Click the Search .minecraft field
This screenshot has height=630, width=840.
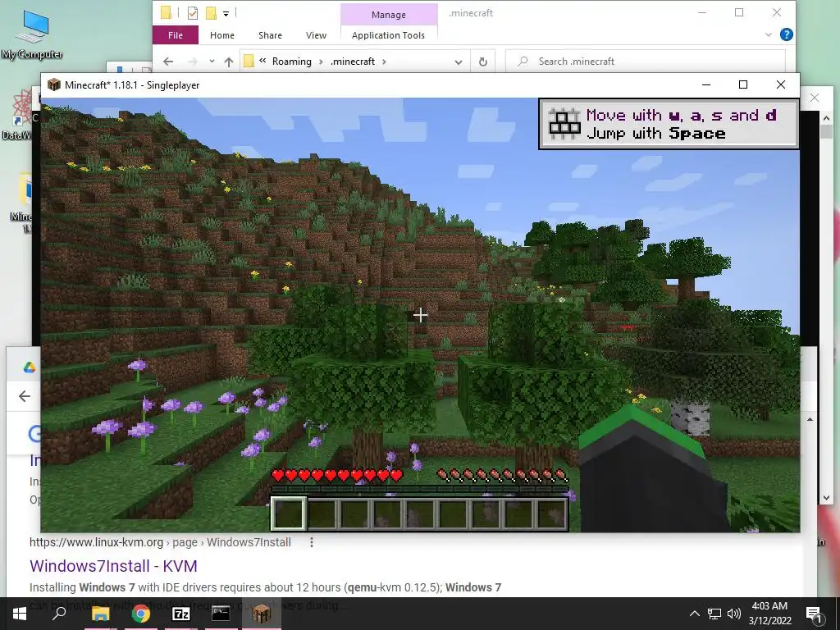(645, 62)
